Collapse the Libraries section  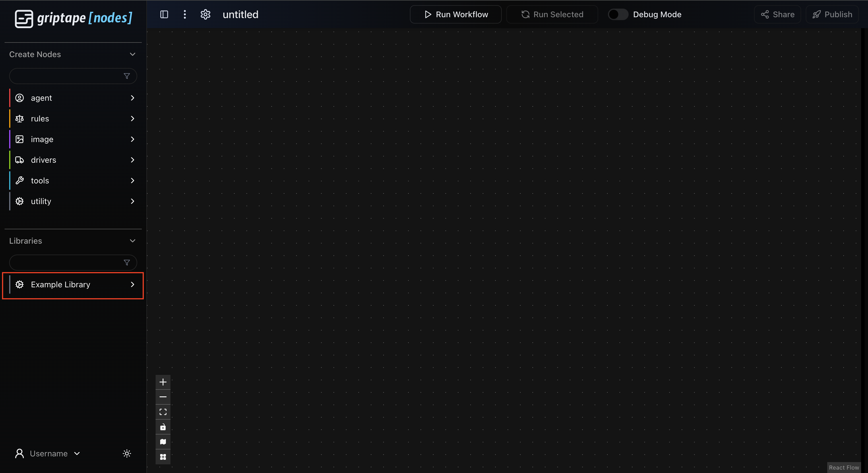[x=132, y=241]
